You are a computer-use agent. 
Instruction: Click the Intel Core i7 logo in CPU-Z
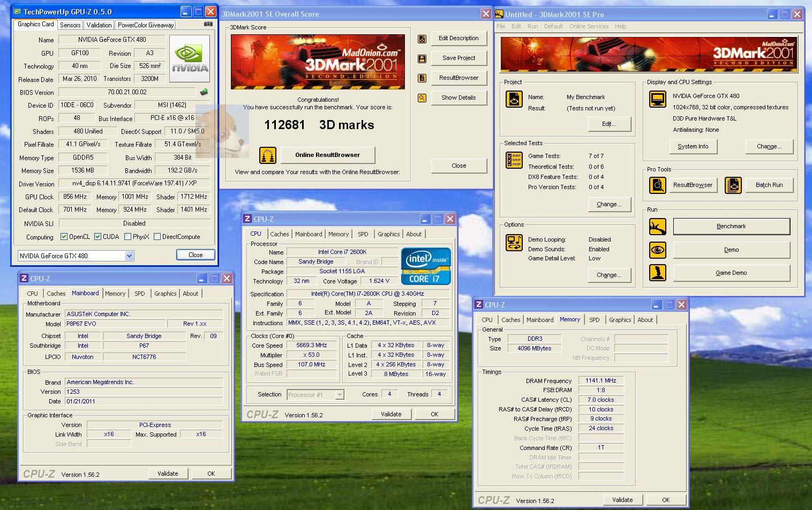click(426, 266)
